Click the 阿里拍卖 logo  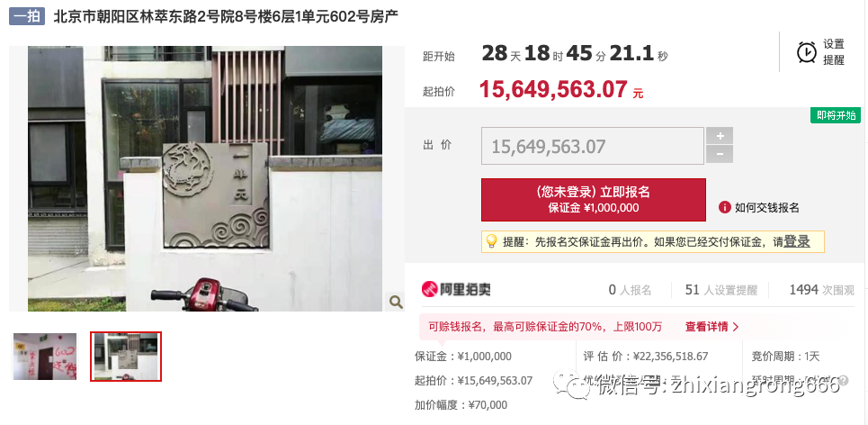(x=456, y=289)
